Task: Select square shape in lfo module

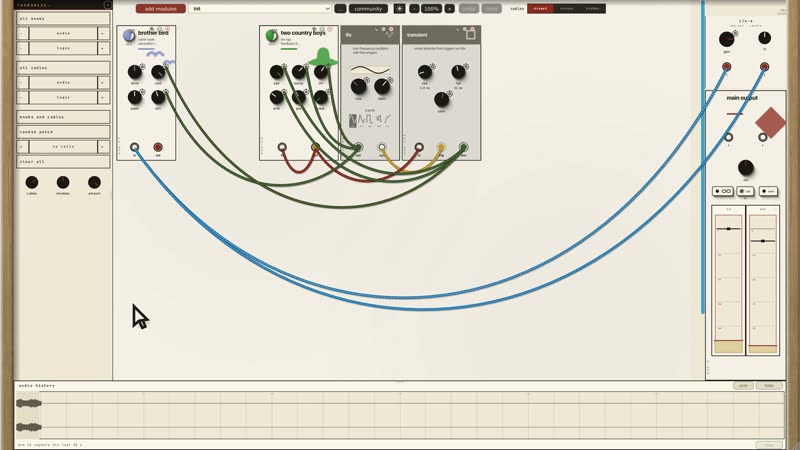Action: (x=369, y=121)
